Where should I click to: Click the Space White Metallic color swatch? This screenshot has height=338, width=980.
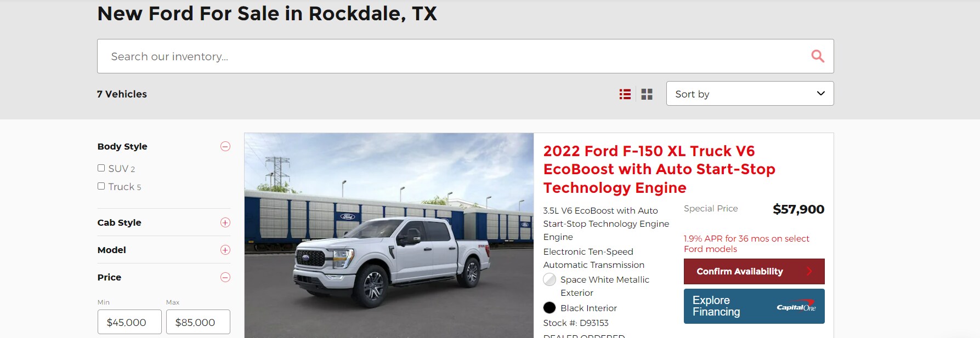pyautogui.click(x=550, y=280)
